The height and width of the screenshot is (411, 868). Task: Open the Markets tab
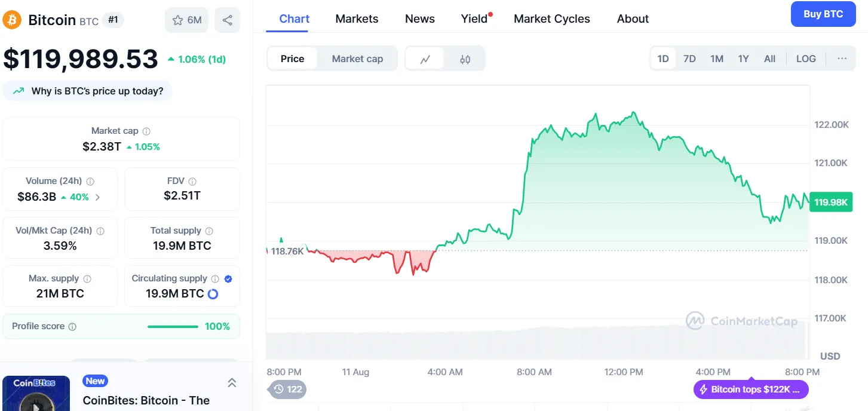(357, 19)
